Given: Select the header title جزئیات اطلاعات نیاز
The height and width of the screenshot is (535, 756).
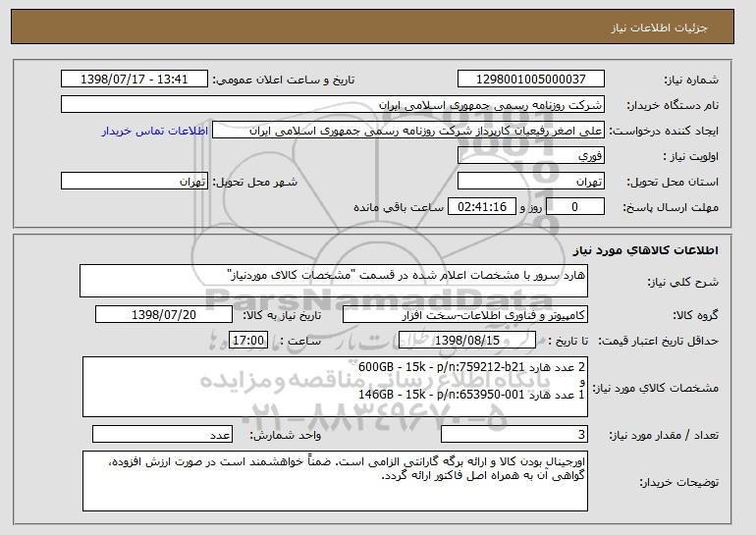Looking at the screenshot, I should (x=659, y=27).
